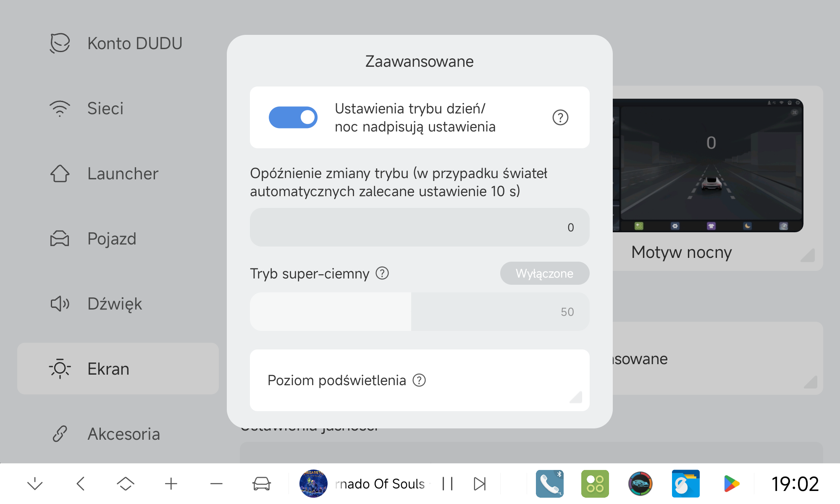Open Google Play Store
This screenshot has width=840, height=504.
pos(731,484)
